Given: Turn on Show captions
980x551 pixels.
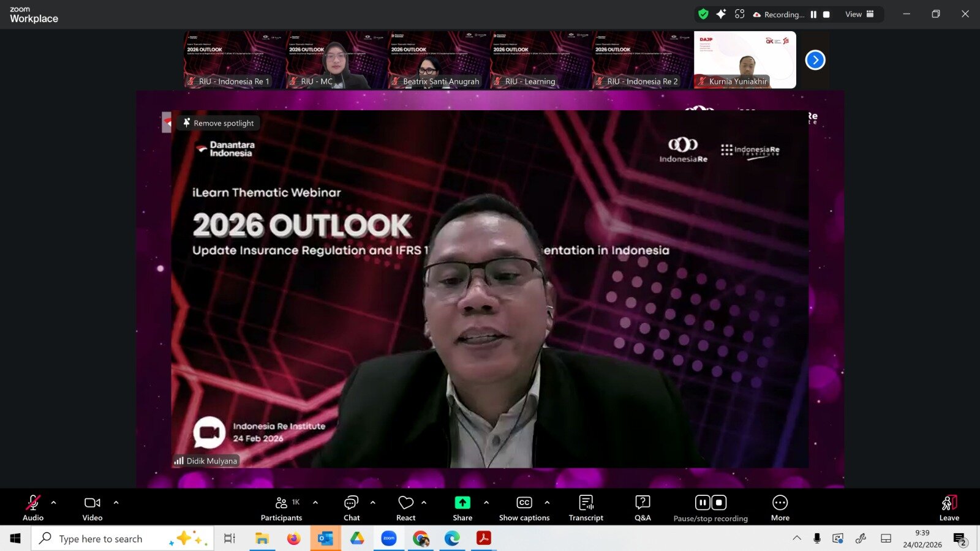Looking at the screenshot, I should [524, 508].
